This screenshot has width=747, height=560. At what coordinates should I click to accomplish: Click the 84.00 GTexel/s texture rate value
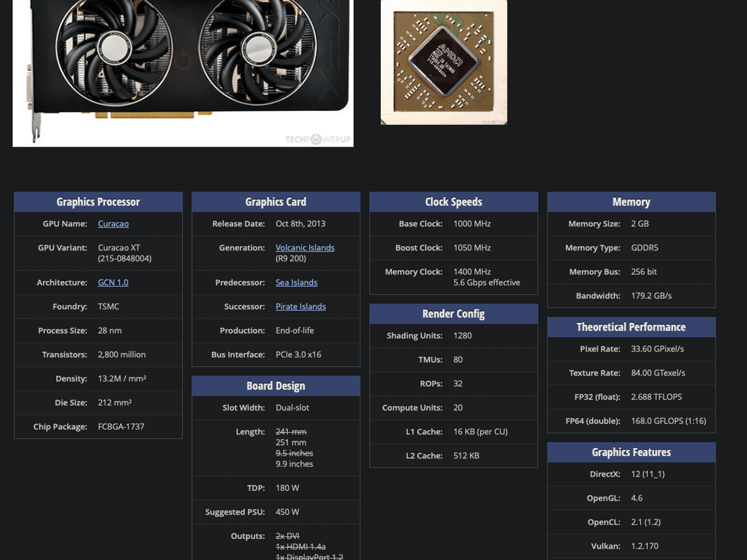658,373
